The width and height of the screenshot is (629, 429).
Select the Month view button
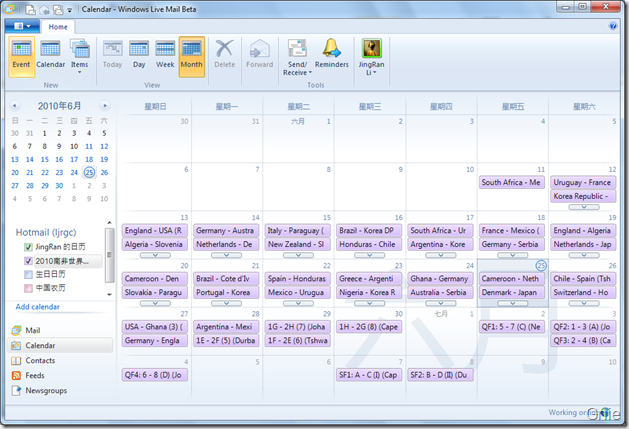[192, 57]
